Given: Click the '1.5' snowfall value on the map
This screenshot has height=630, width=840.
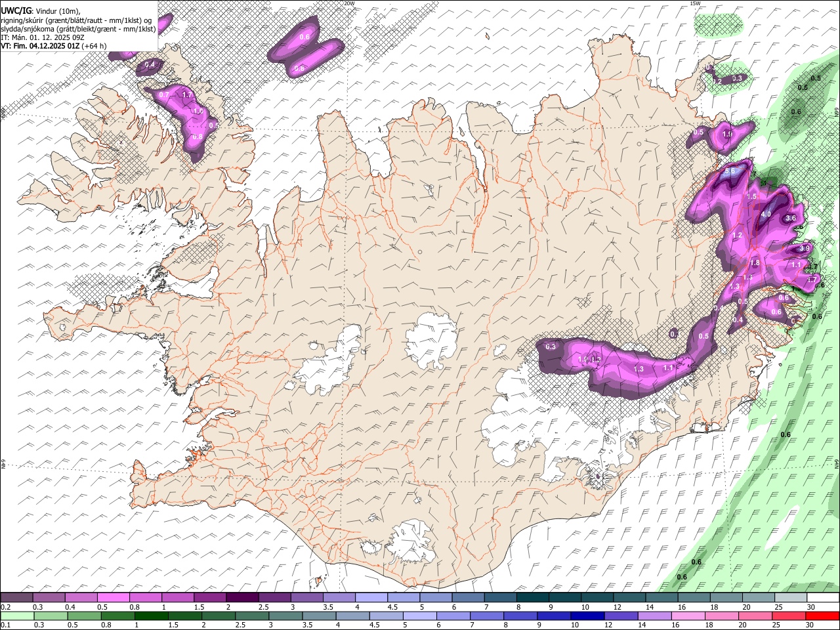Looking at the screenshot, I should tap(752, 196).
